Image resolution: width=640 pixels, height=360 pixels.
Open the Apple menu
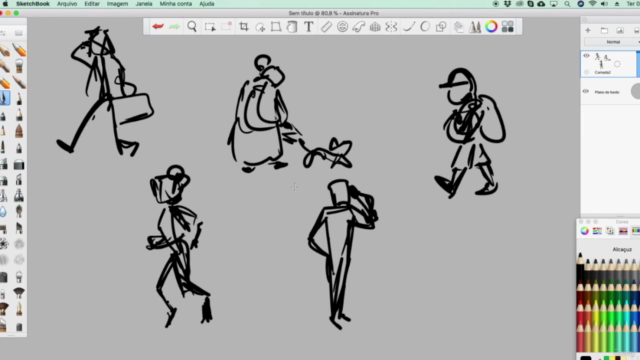pos(6,4)
